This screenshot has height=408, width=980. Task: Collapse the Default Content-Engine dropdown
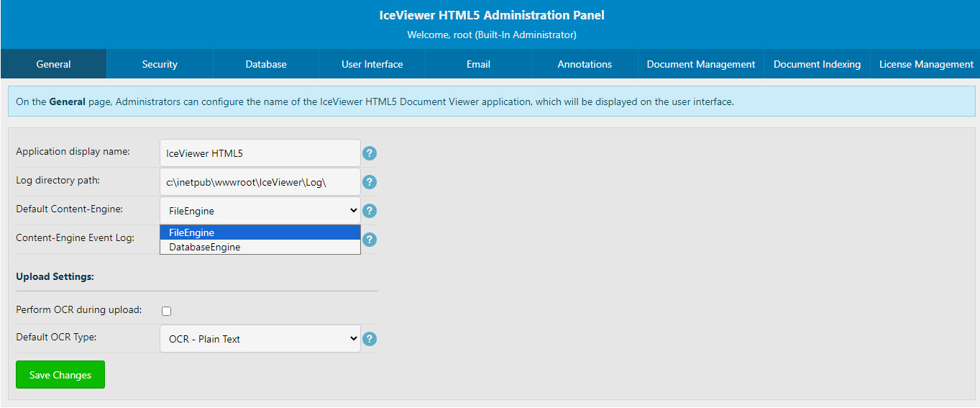260,211
